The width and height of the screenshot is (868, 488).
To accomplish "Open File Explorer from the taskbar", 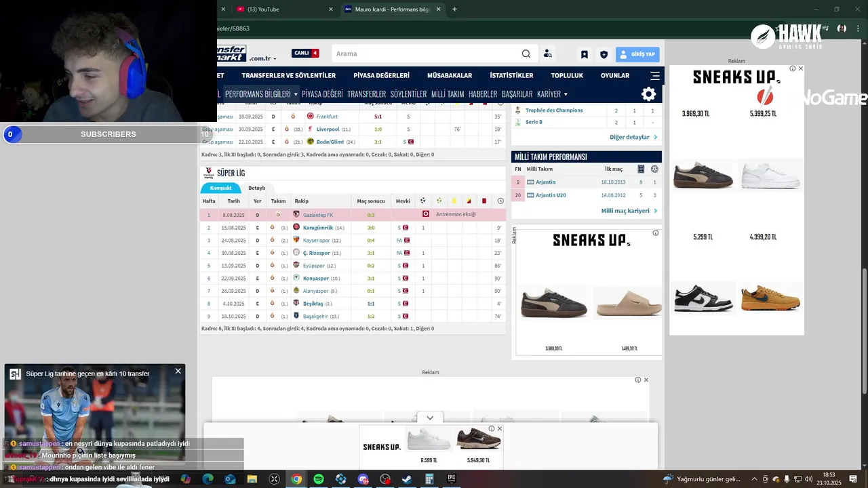I will tap(252, 479).
